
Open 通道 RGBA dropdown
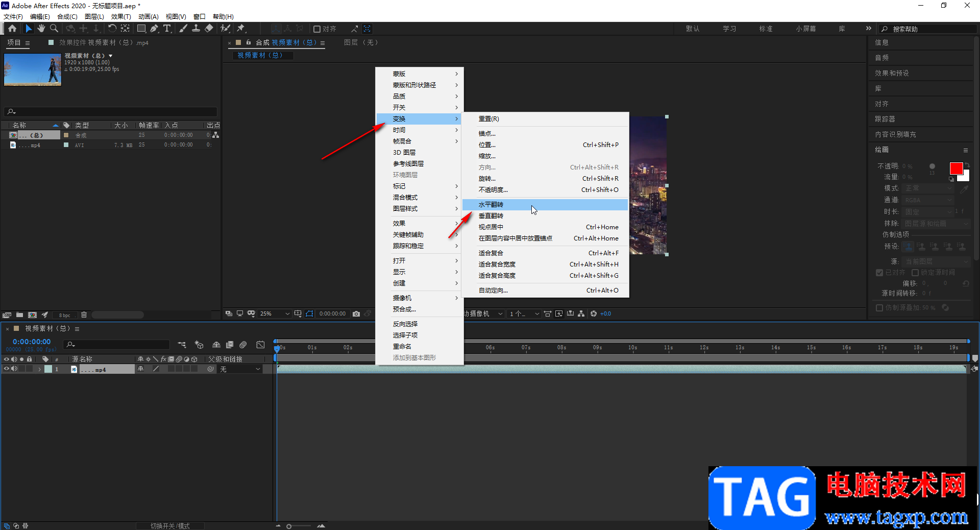pos(928,200)
